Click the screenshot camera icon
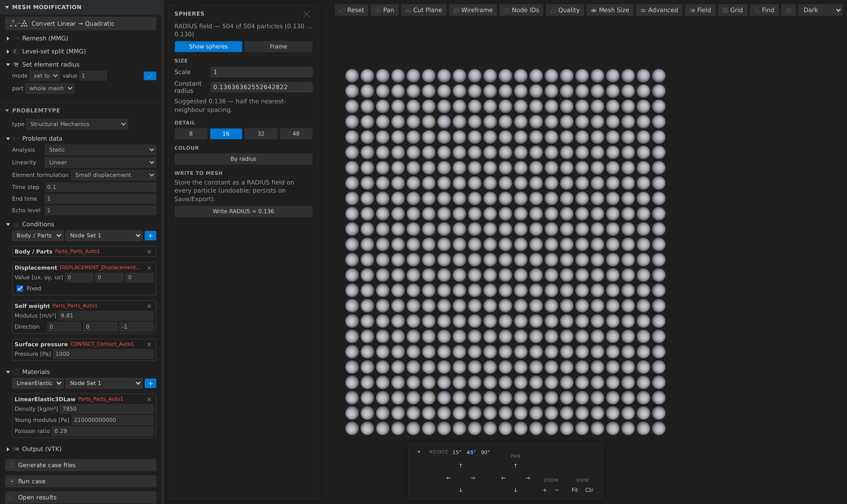The image size is (847, 504). click(788, 10)
